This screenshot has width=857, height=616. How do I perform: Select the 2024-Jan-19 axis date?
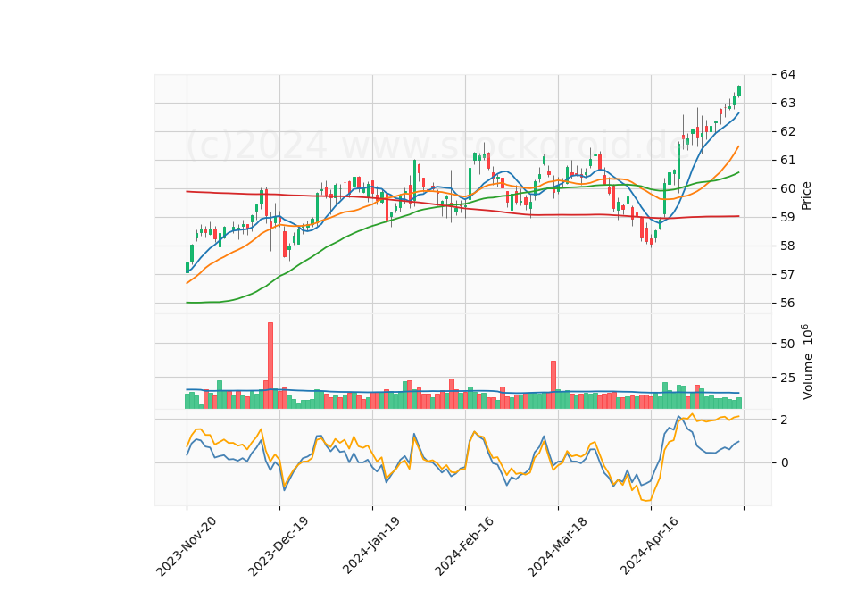(x=371, y=545)
